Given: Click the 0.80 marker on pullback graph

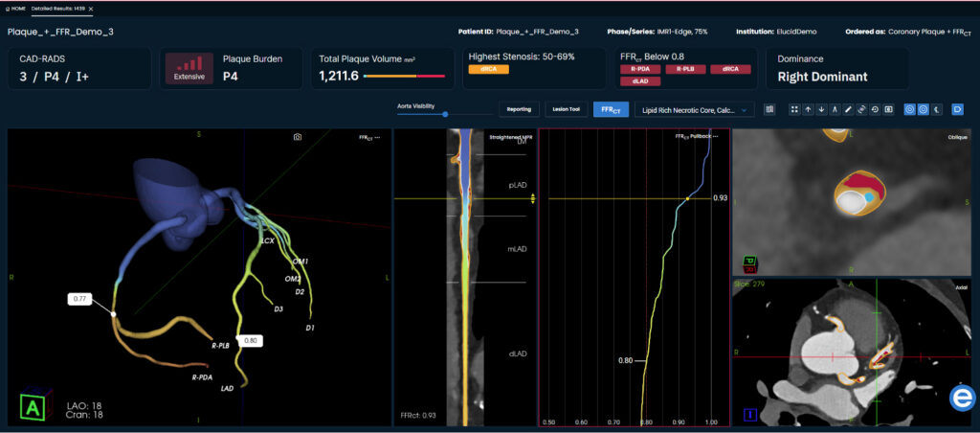Looking at the screenshot, I should pyautogui.click(x=626, y=361).
